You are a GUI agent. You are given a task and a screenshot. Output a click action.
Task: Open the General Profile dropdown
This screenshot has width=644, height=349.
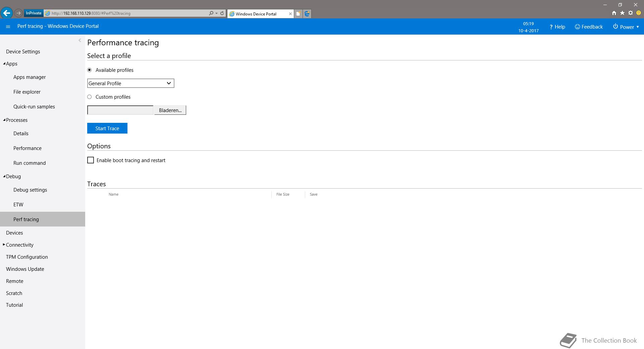tap(131, 83)
